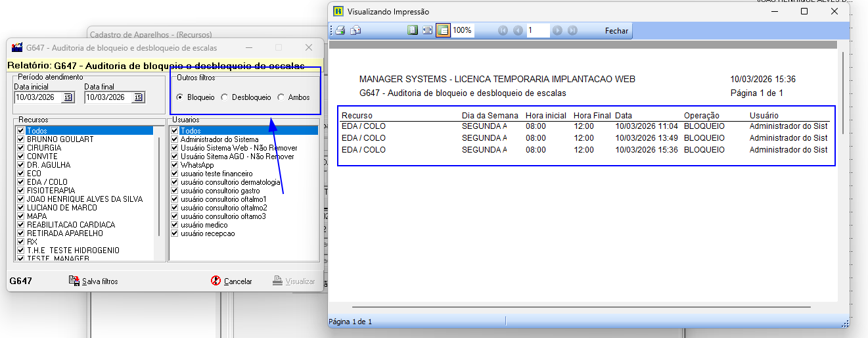Click the 100% zoom level field
Screen dimensions: 868x338
point(463,30)
